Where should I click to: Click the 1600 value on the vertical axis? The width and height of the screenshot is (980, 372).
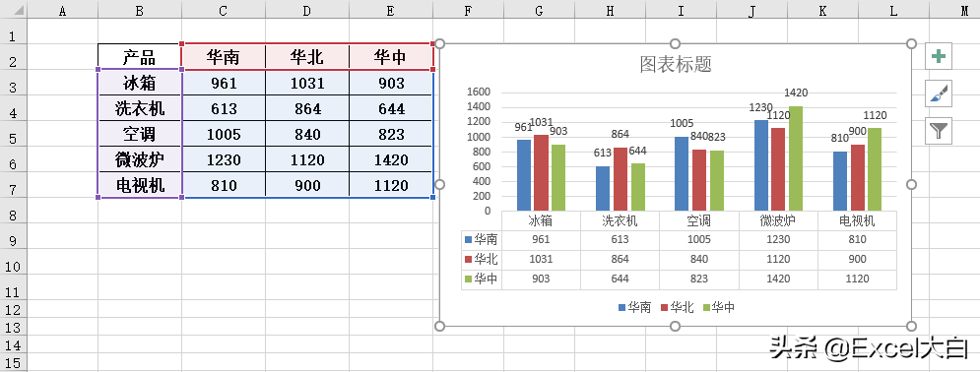(479, 92)
